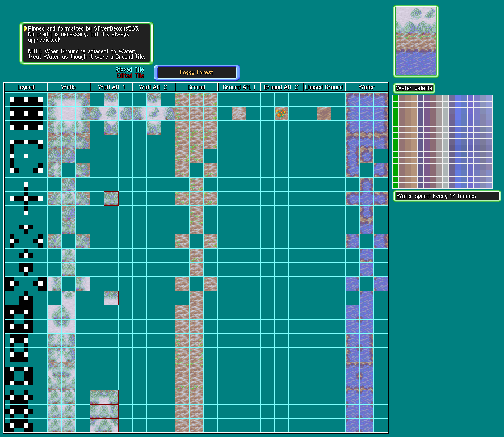Select the single tile under Ground Alt. 1
This screenshot has height=437, width=504.
(x=239, y=114)
